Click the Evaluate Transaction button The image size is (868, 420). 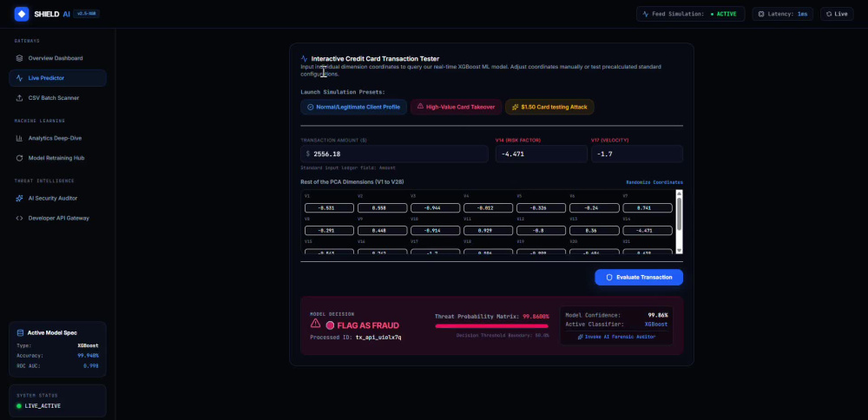tap(639, 277)
